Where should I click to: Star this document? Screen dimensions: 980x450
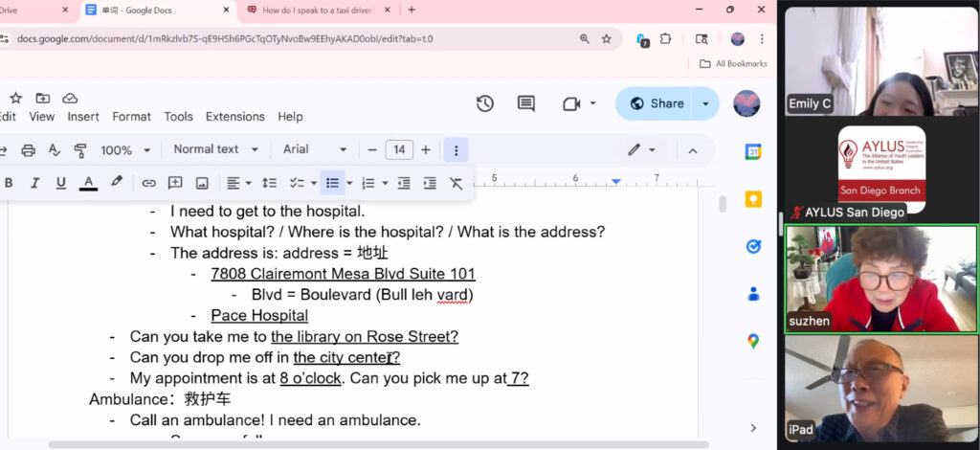[15, 98]
